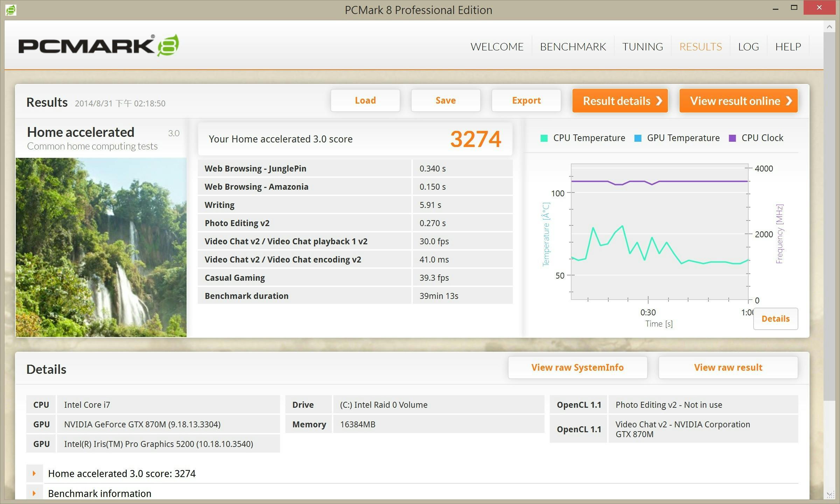This screenshot has height=504, width=840.
Task: Save the current result
Action: tap(446, 100)
